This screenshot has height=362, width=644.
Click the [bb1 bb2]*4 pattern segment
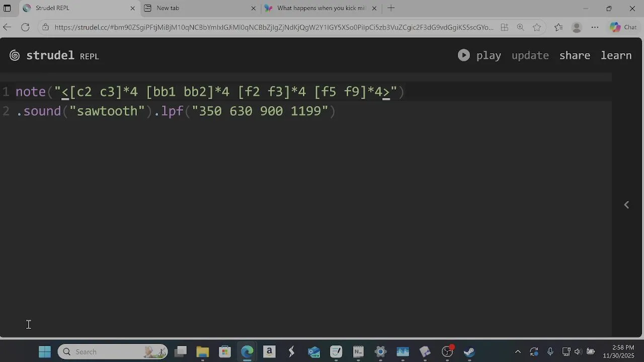coord(187,92)
